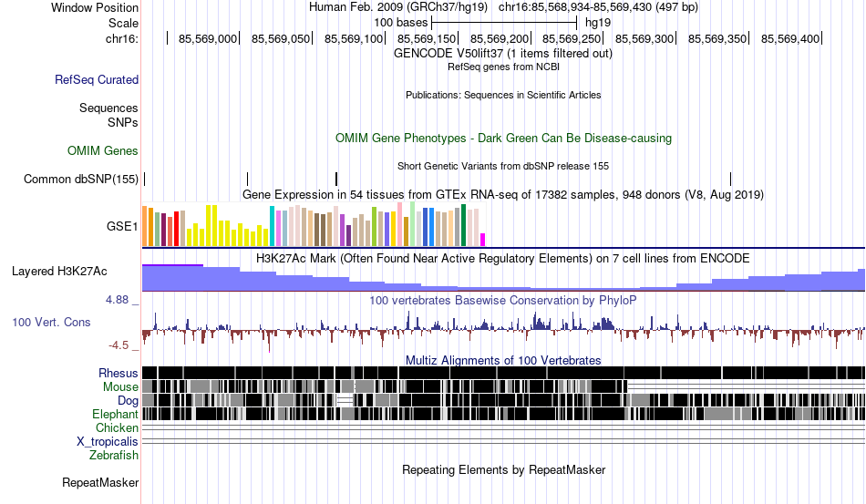Click the Scale label

123,23
